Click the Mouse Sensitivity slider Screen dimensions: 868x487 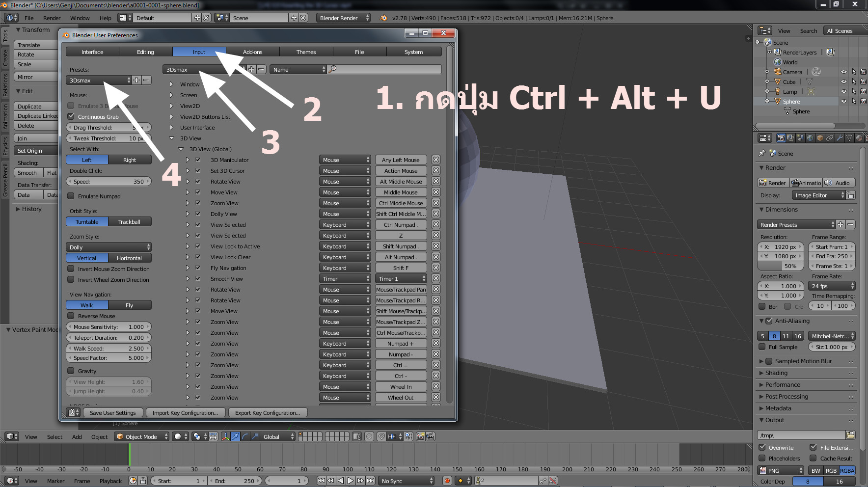pyautogui.click(x=108, y=326)
